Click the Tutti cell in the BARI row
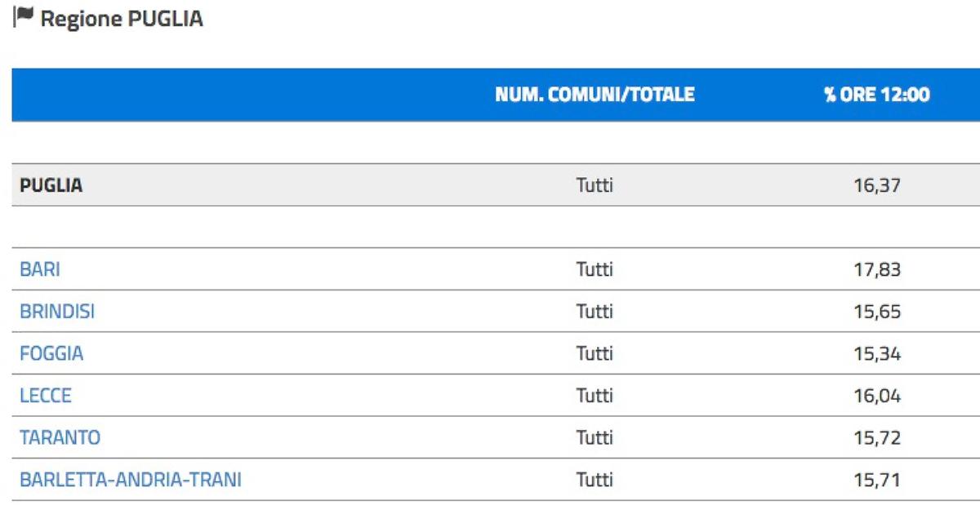 (x=595, y=269)
